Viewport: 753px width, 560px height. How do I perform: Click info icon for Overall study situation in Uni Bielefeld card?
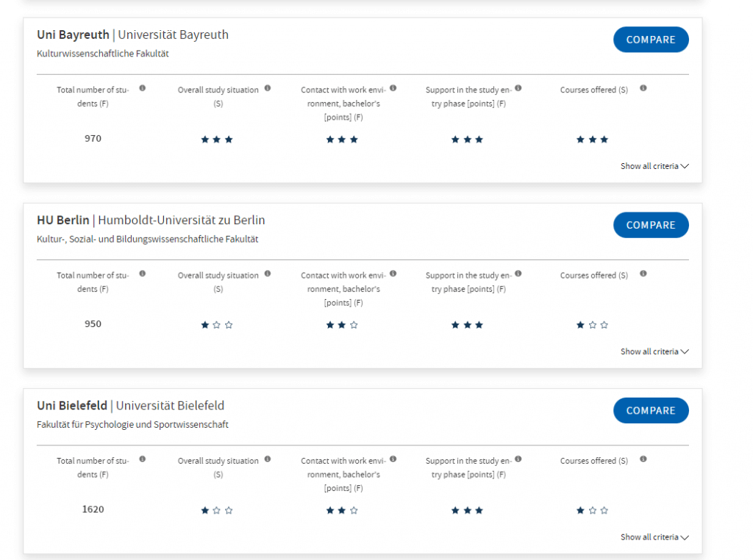pos(268,459)
